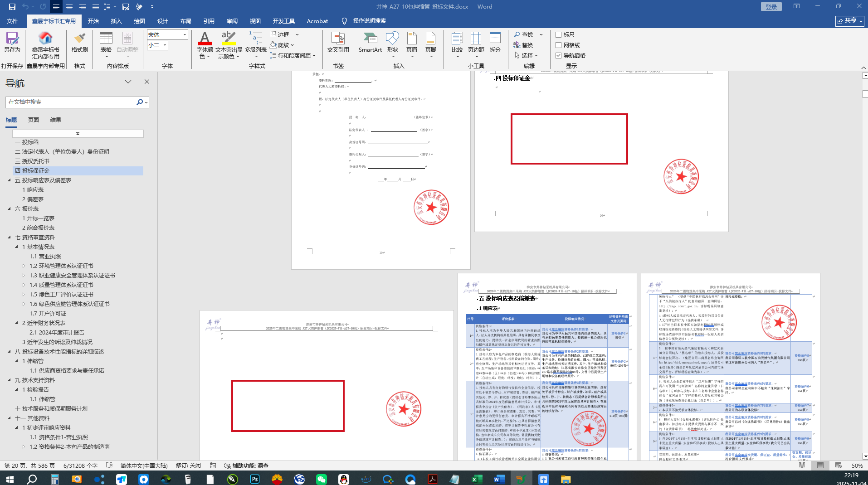Open Photoshop from the taskbar
Viewport: 868px width, 485px height.
click(x=255, y=479)
